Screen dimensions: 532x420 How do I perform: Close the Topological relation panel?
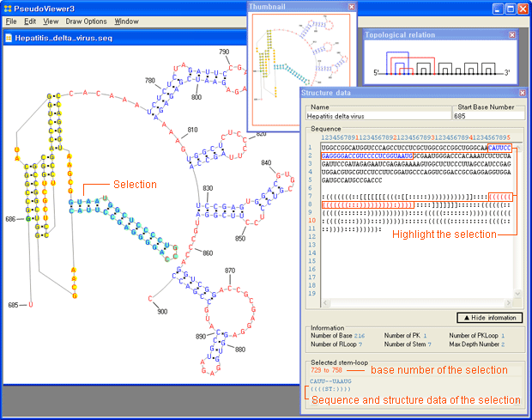(511, 35)
